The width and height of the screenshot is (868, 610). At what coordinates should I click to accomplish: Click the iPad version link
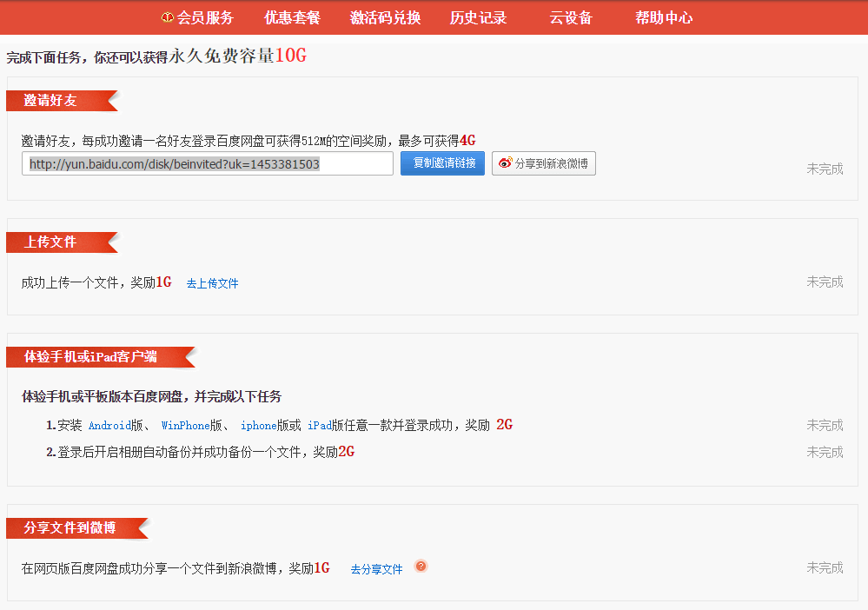point(319,426)
